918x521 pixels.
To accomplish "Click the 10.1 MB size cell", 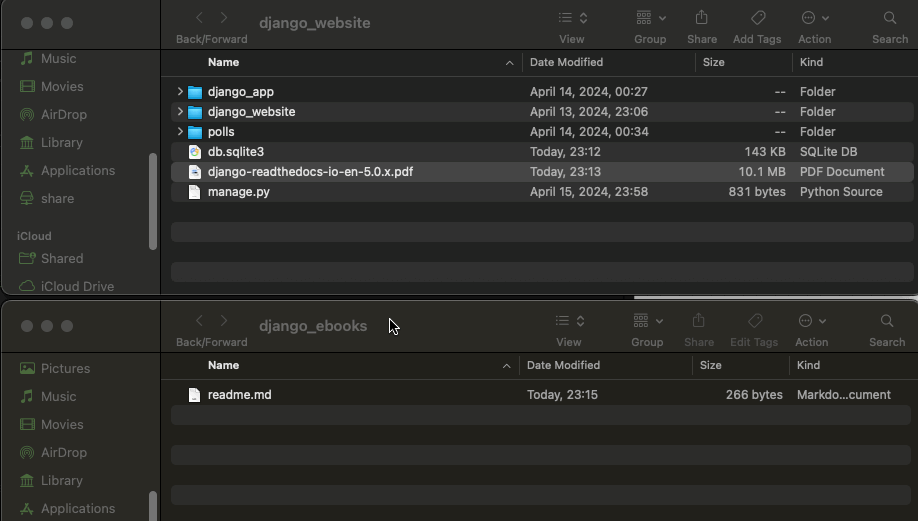I will click(762, 172).
